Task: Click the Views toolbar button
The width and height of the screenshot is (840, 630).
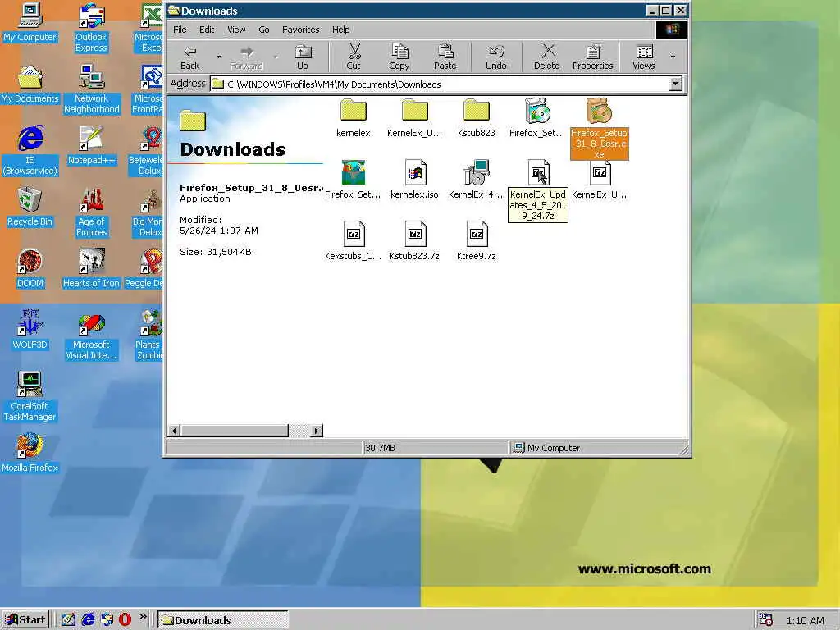Action: pos(643,57)
